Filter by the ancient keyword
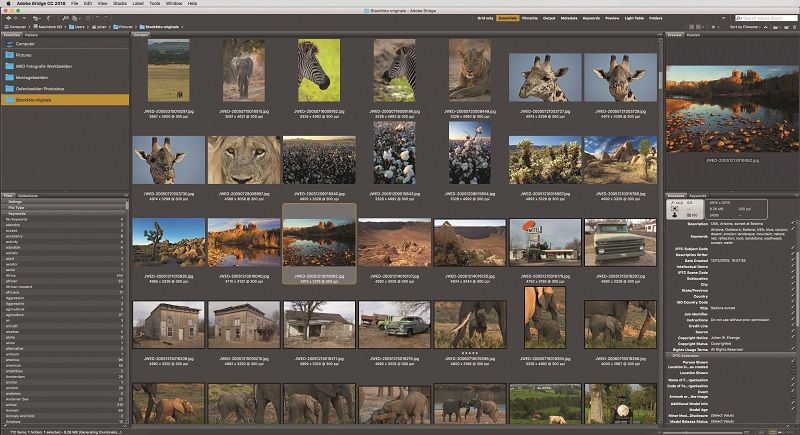800x435 pixels. (64, 388)
